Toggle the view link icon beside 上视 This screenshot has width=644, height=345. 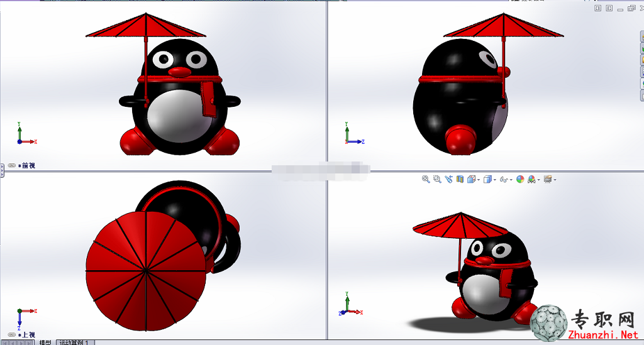12,335
